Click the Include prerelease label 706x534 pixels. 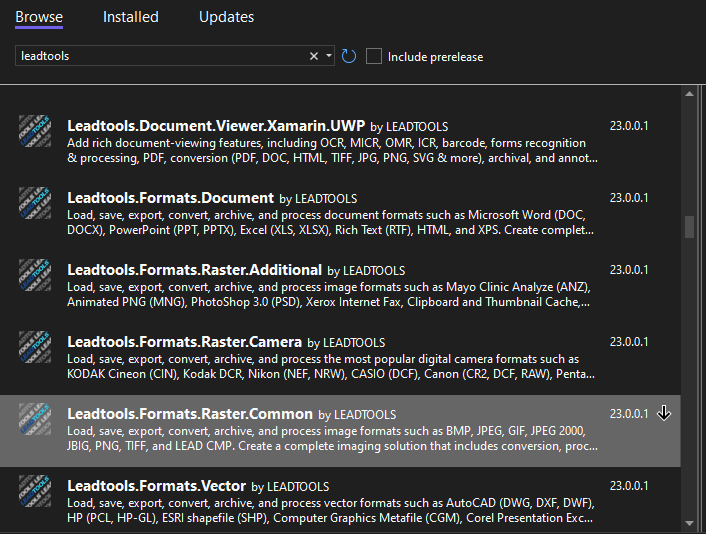coord(435,57)
